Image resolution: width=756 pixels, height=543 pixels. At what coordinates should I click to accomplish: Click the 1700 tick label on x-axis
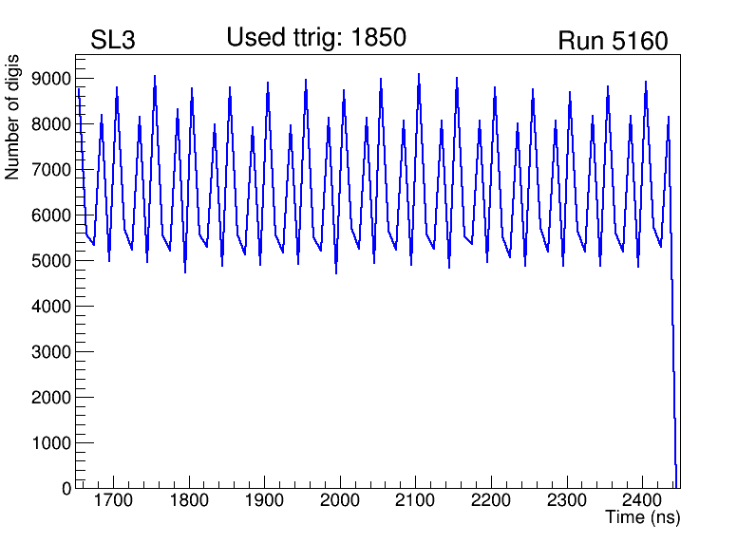click(x=114, y=500)
